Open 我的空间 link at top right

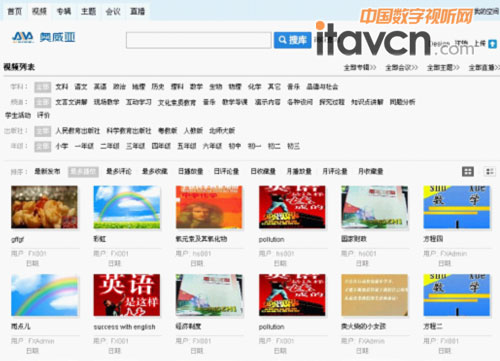pos(487,12)
